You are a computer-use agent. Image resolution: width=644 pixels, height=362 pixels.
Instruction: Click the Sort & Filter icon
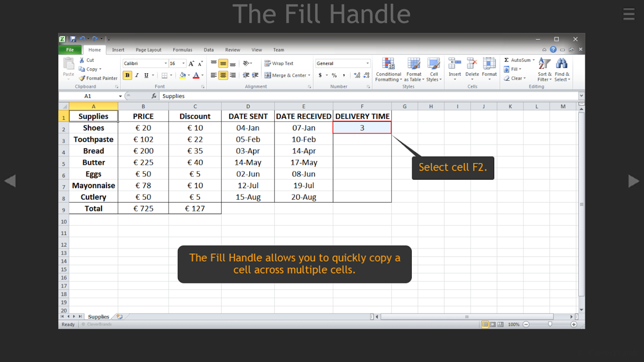coord(544,64)
